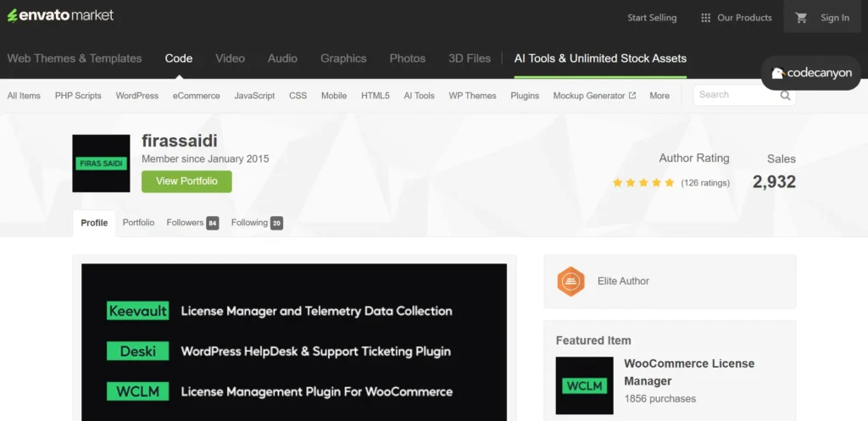This screenshot has width=868, height=421.
Task: Open the shopping cart icon
Action: coord(801,18)
